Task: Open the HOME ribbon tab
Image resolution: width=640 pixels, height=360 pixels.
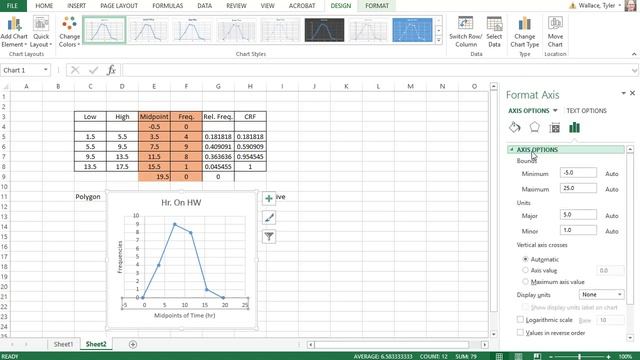Action: (x=44, y=6)
